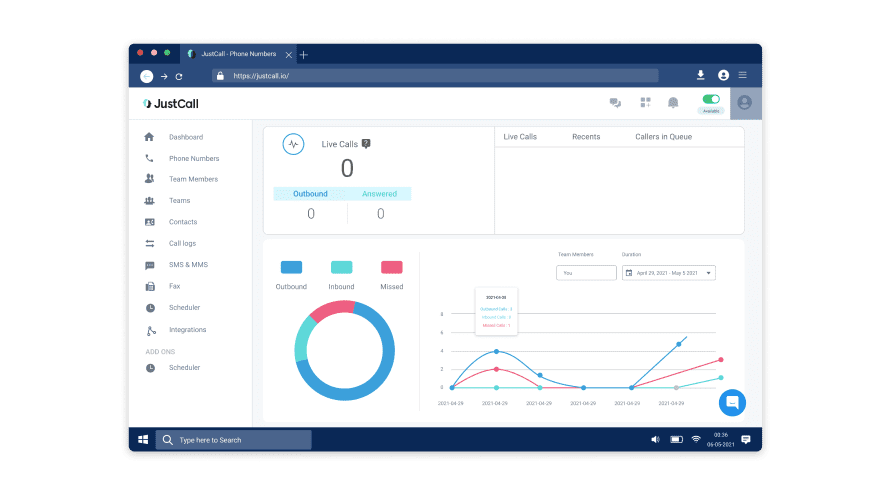Open the apps grid icon in header
890x500 pixels.
pos(645,103)
